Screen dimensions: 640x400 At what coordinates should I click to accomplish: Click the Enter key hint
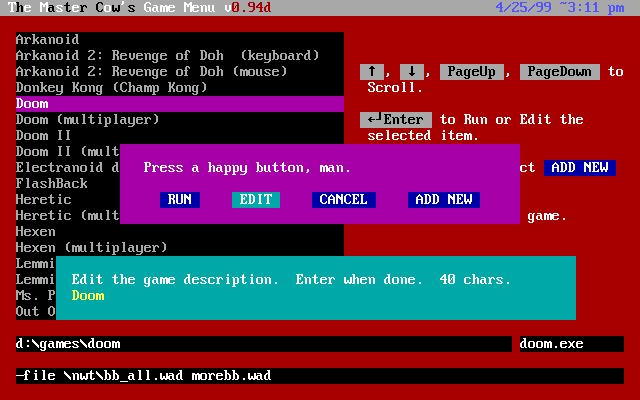(396, 120)
